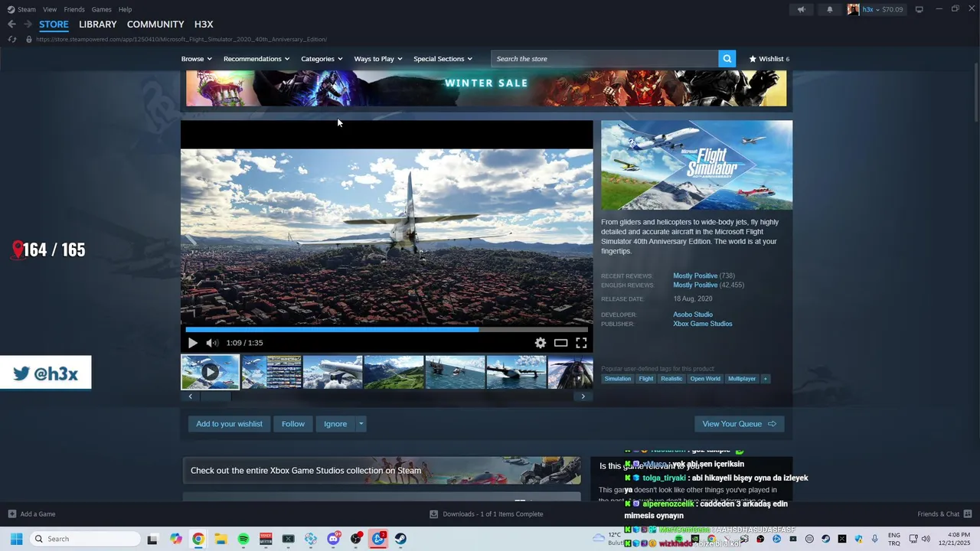This screenshot has width=980, height=551.
Task: Select the first video thumbnail with play icon
Action: [x=210, y=372]
